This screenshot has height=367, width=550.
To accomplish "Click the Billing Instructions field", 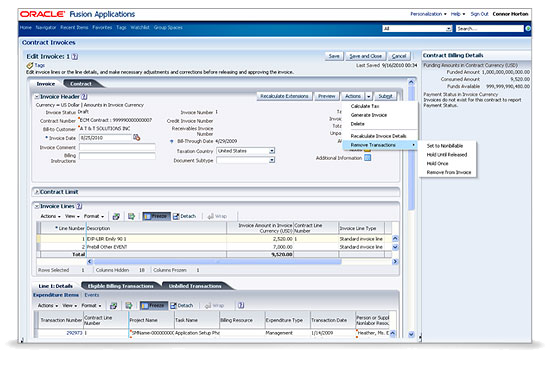I will point(117,156).
